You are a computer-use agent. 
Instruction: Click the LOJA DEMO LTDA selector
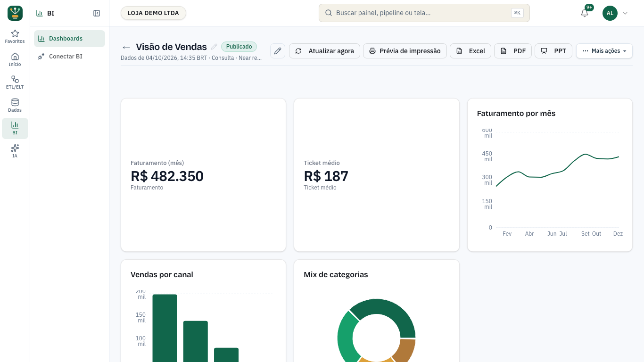(153, 13)
